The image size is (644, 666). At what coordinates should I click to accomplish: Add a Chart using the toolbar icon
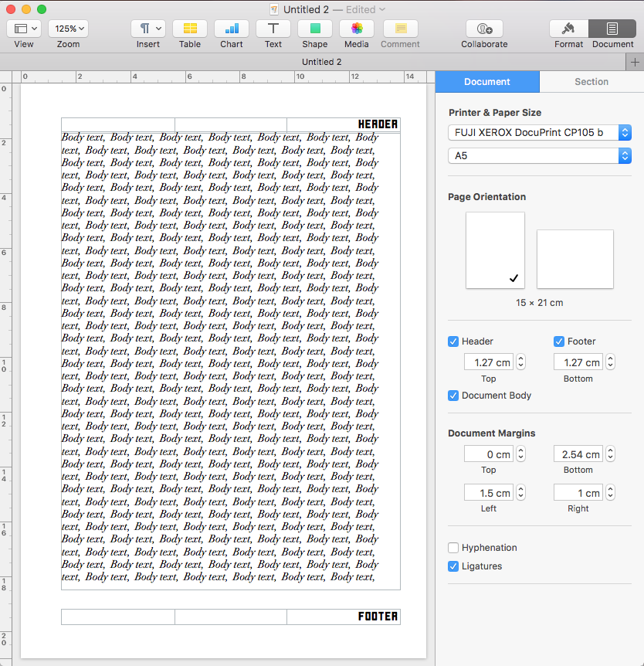(x=231, y=29)
